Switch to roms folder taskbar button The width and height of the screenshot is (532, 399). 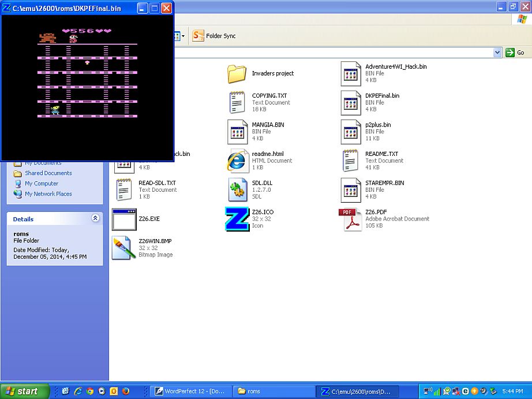274,391
